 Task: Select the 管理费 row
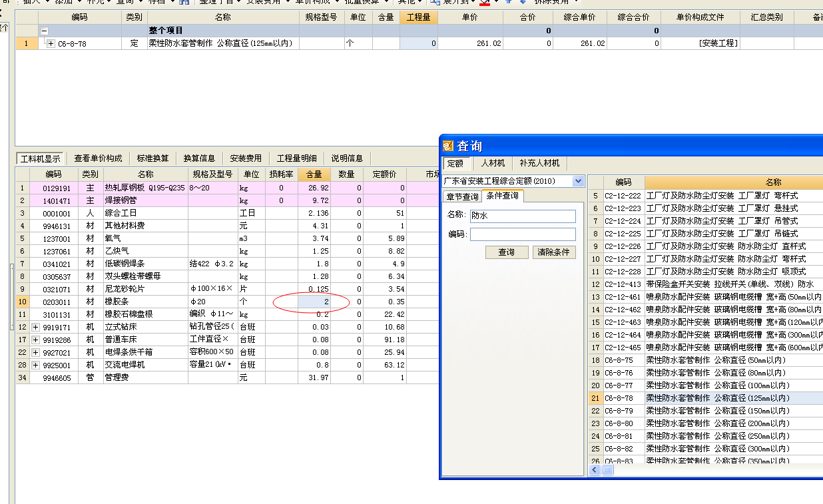[226, 378]
